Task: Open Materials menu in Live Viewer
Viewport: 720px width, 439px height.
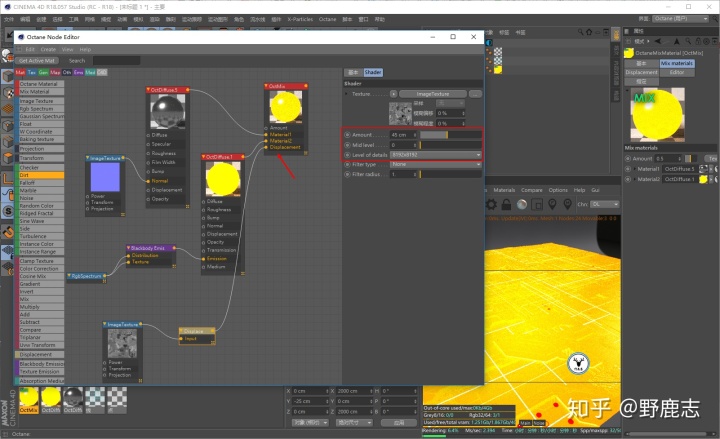Action: [x=504, y=190]
